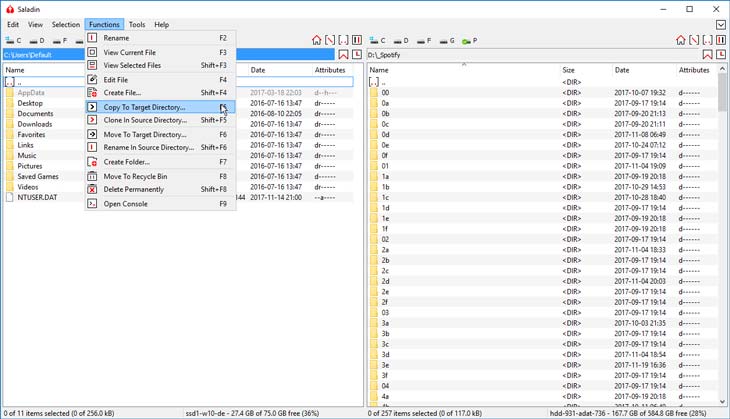Go to root directory in right pane

tap(693, 40)
